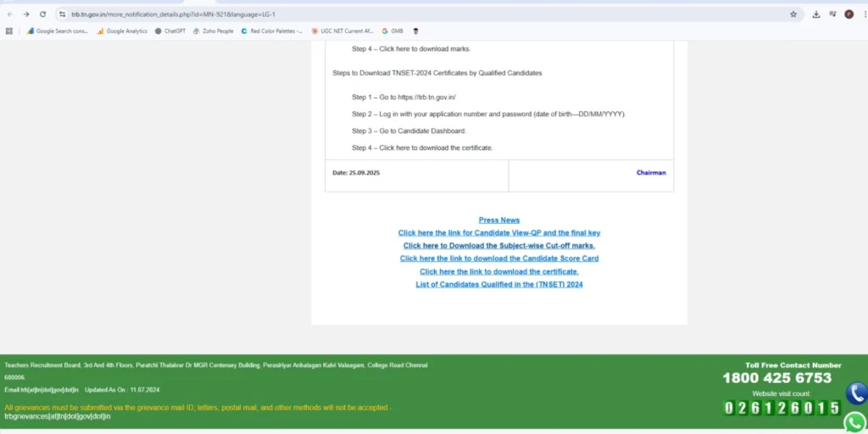The image size is (868, 434).
Task: Reload the current page
Action: (42, 14)
